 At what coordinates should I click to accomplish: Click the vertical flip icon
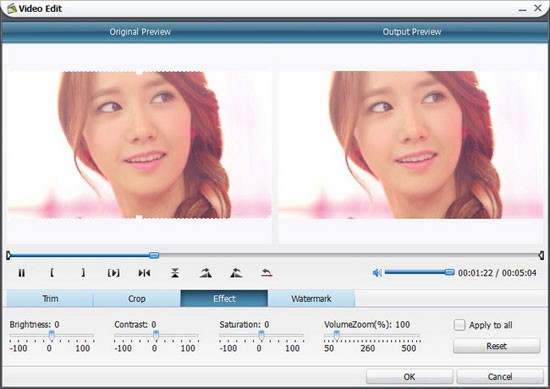[x=175, y=273]
